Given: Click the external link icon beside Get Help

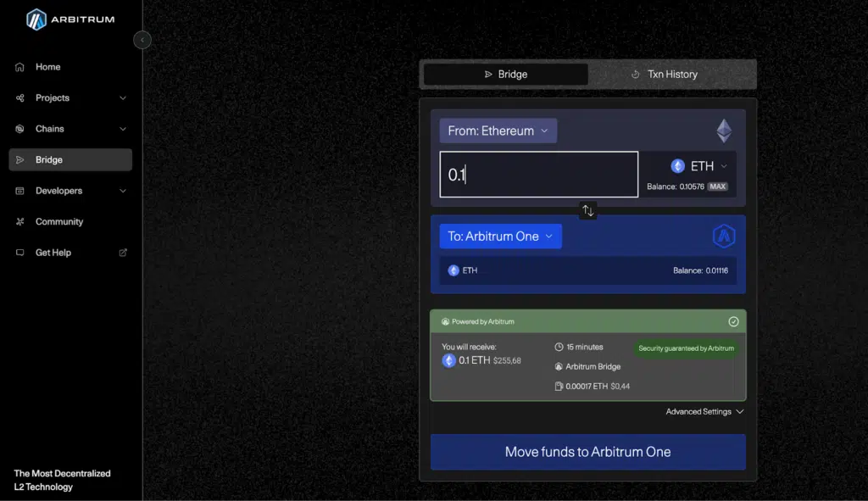Looking at the screenshot, I should 123,253.
